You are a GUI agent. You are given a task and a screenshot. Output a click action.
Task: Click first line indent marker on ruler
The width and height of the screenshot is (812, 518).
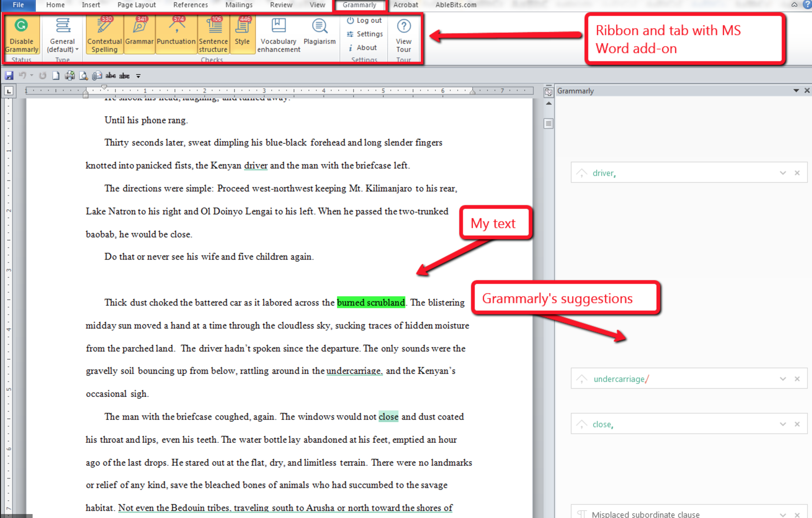tap(104, 87)
